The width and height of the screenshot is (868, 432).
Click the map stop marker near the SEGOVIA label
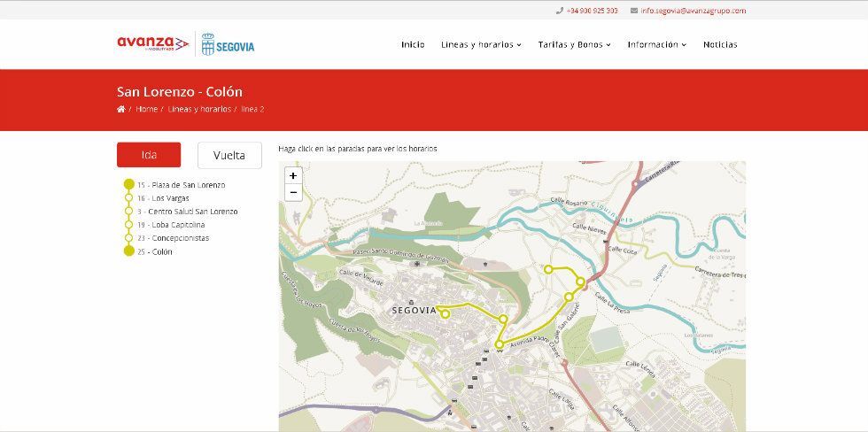(446, 313)
